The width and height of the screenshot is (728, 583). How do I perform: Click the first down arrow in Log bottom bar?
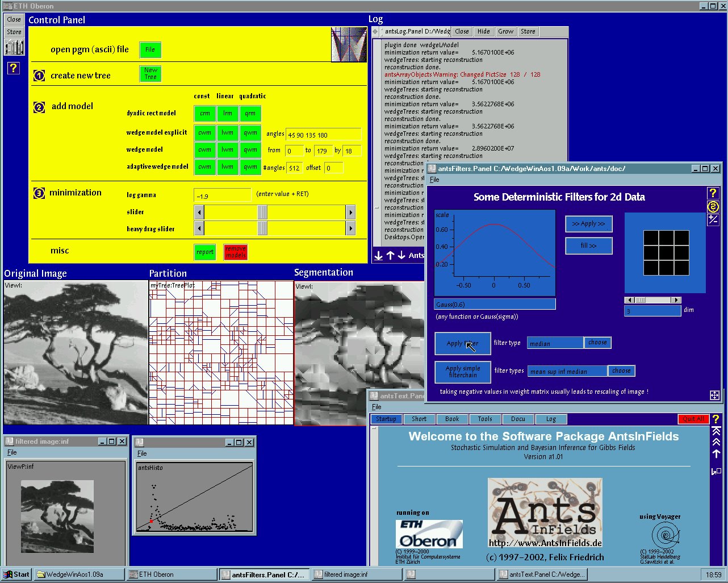(379, 256)
